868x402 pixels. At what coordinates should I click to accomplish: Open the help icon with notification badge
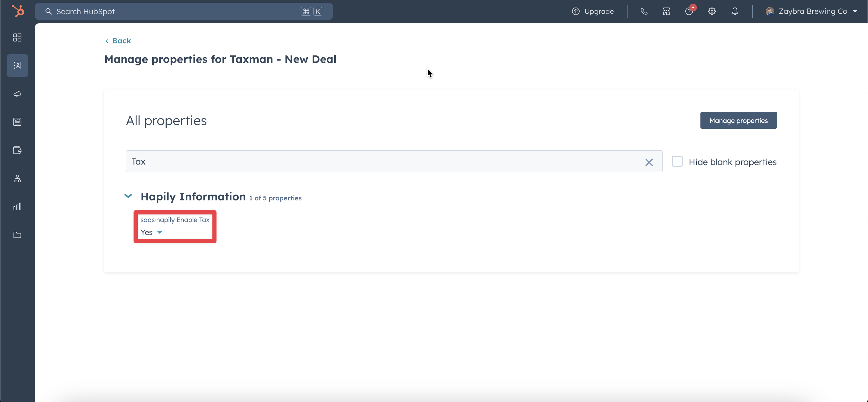point(689,11)
